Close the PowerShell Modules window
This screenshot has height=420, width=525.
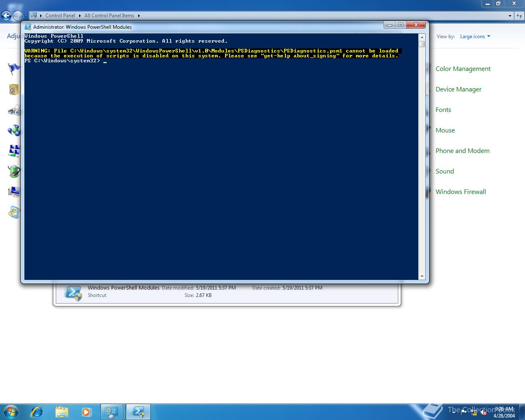click(416, 25)
